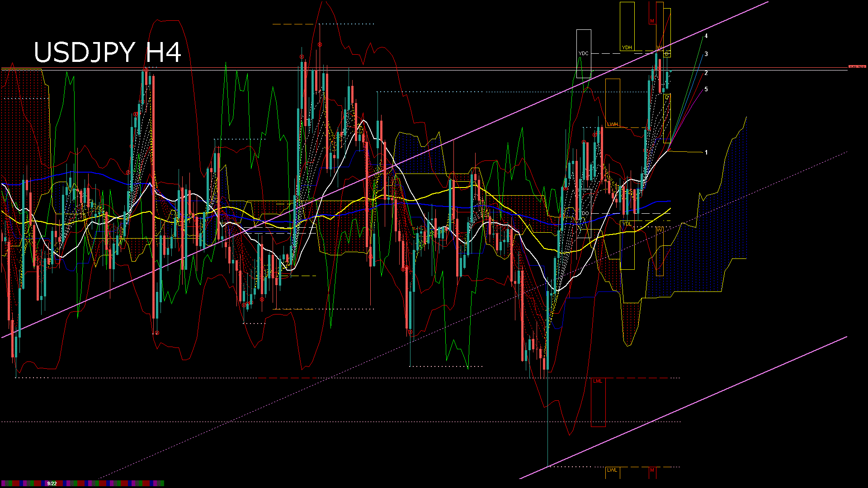Click the yellow YDL level label

[627, 224]
